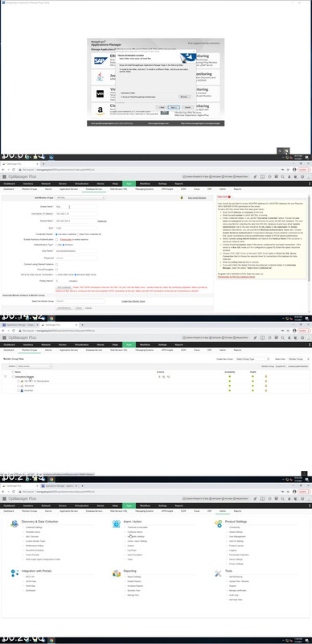
Task: Open Product License under Product Settings
Action: coord(236,546)
